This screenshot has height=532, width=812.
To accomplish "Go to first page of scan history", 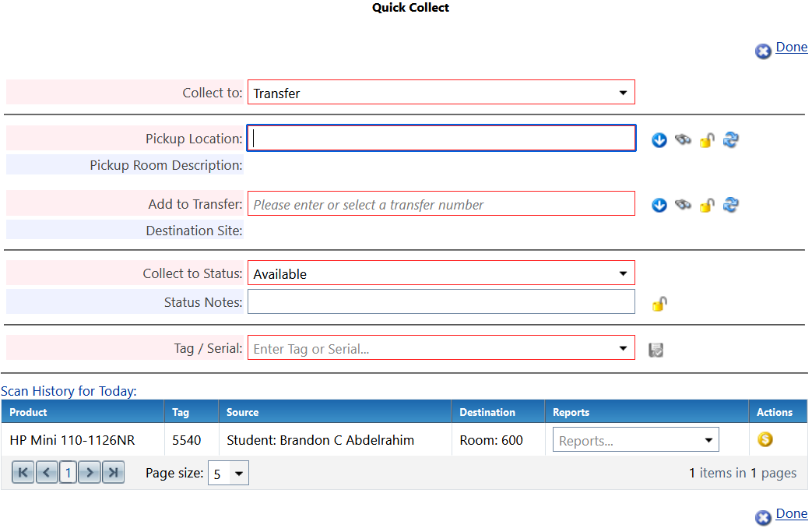I will [x=23, y=473].
